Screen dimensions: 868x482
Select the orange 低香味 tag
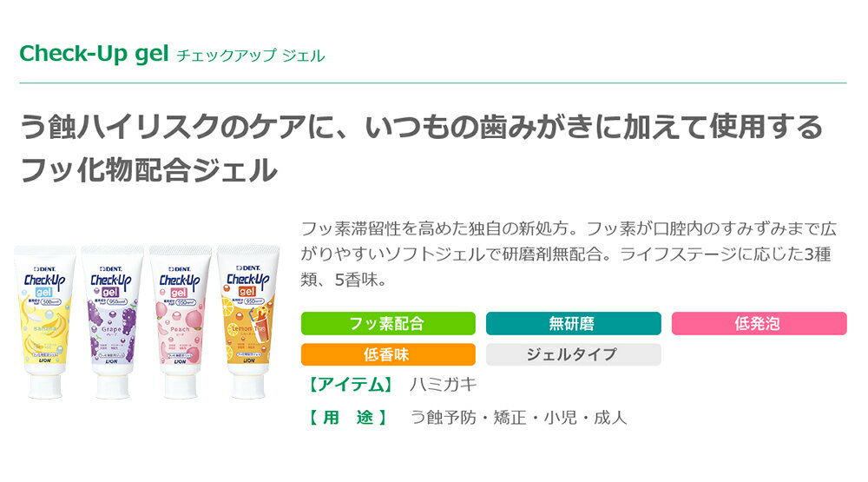tap(388, 354)
